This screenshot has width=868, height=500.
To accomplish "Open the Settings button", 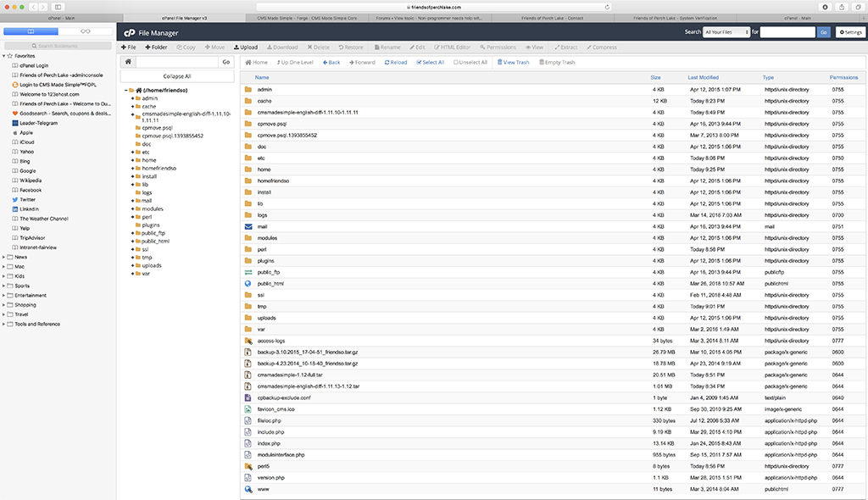I will coord(851,32).
